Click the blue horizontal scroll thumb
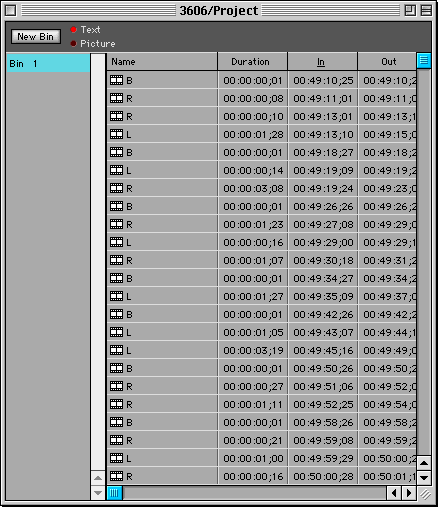Screen dimensions: 438x507 point(114,493)
